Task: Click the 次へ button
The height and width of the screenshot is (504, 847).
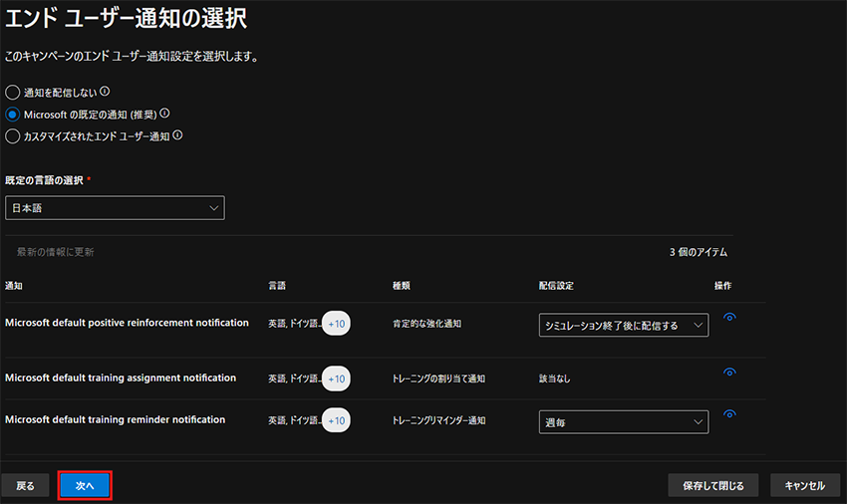Action: tap(85, 486)
